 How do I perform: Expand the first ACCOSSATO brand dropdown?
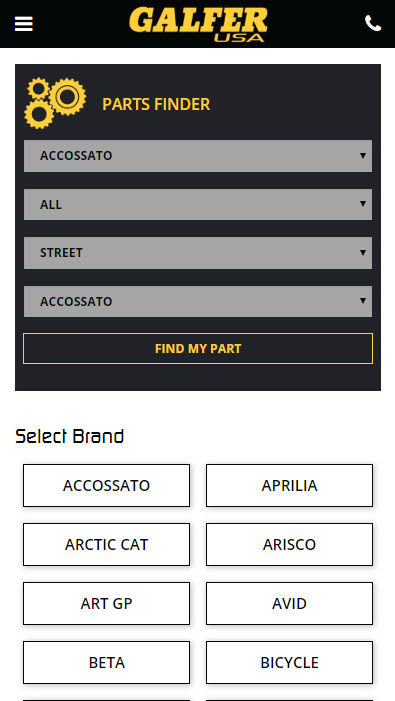click(198, 156)
